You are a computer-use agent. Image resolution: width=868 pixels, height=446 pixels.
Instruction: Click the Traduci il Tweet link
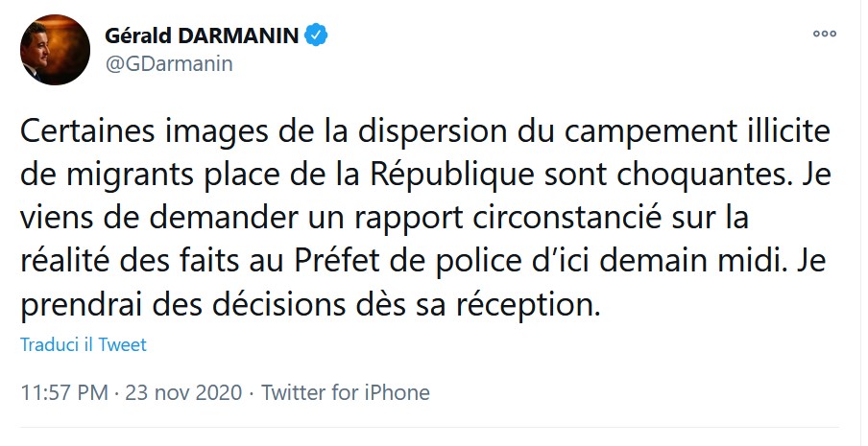(x=84, y=344)
